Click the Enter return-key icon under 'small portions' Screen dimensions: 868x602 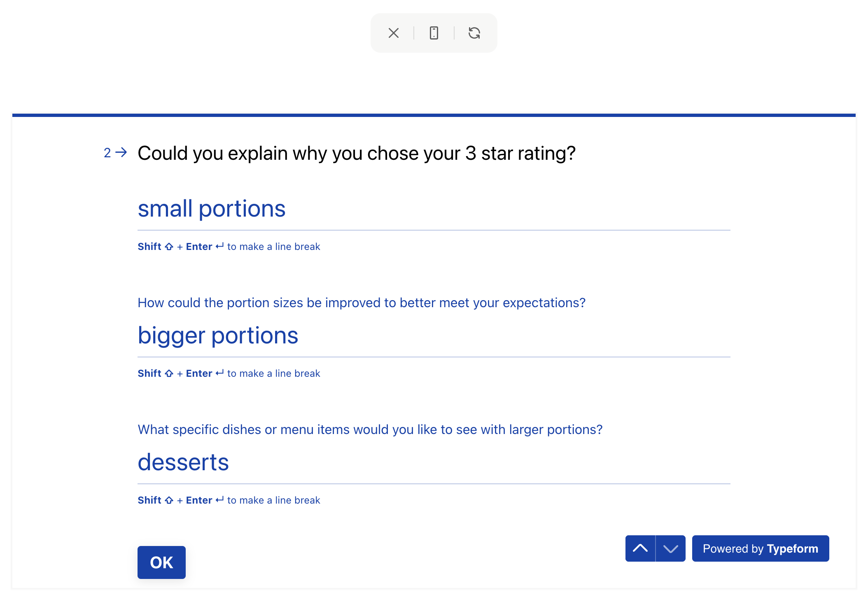tap(220, 246)
